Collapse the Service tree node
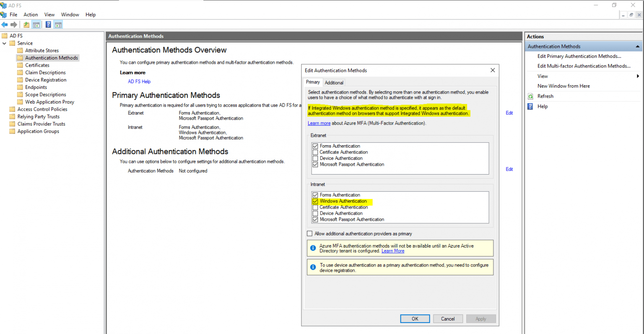Image resolution: width=644 pixels, height=334 pixels. (x=4, y=43)
